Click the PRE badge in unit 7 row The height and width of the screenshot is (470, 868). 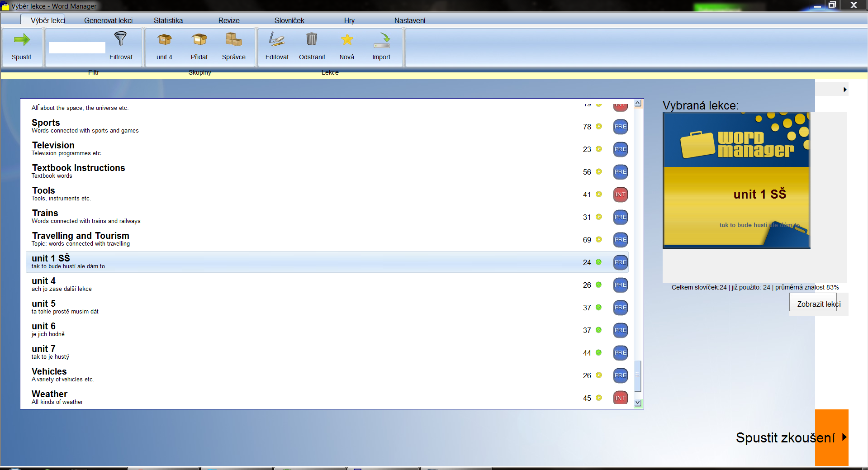621,353
